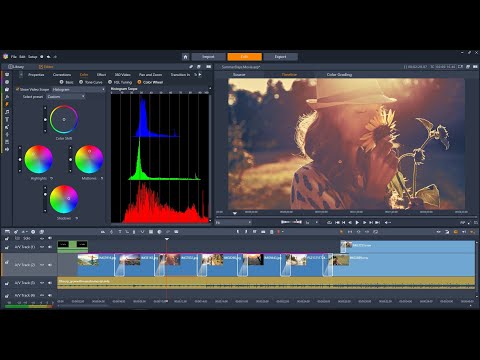Switch to the Color Grading player tab

339,75
